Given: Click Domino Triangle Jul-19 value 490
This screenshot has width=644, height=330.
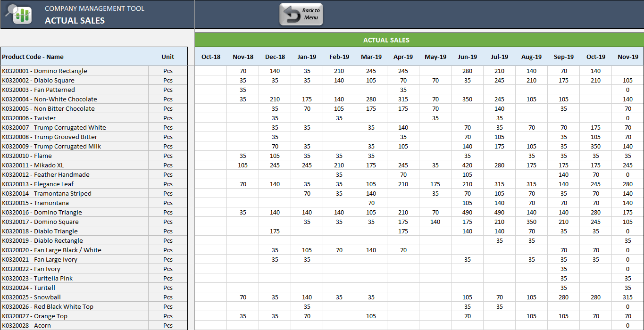Looking at the screenshot, I should [x=500, y=212].
